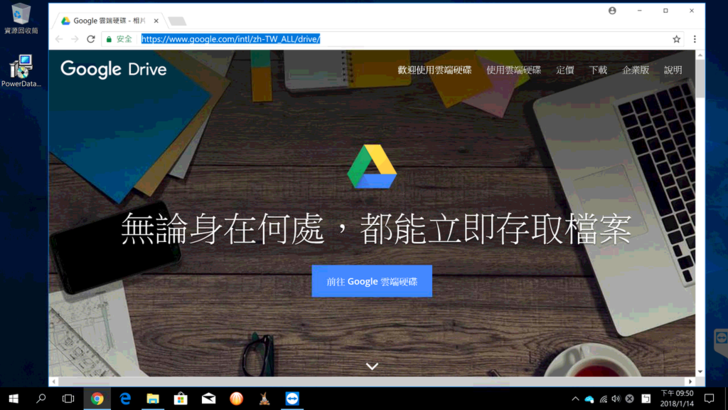This screenshot has width=728, height=410.
Task: Click the Chrome forward arrow
Action: (x=75, y=39)
